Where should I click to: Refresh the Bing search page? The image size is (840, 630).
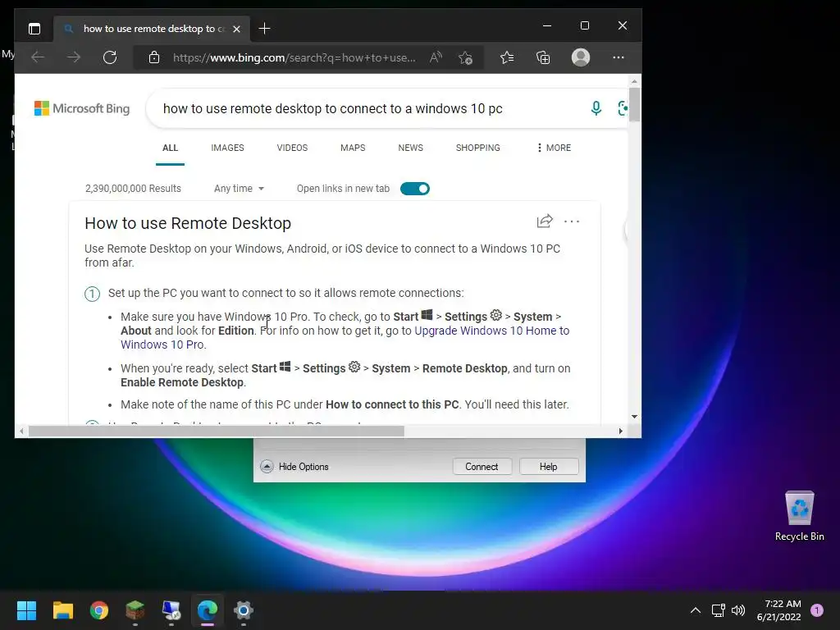[110, 57]
